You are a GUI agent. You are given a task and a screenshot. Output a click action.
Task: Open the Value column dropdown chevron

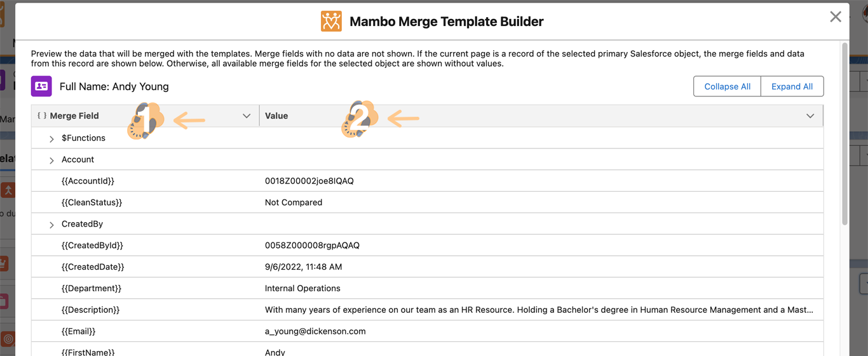(810, 116)
